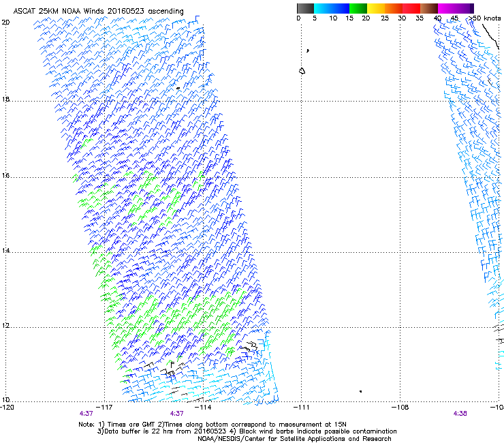Click the latitude label '12'
The width and height of the screenshot is (504, 443).
5,326
